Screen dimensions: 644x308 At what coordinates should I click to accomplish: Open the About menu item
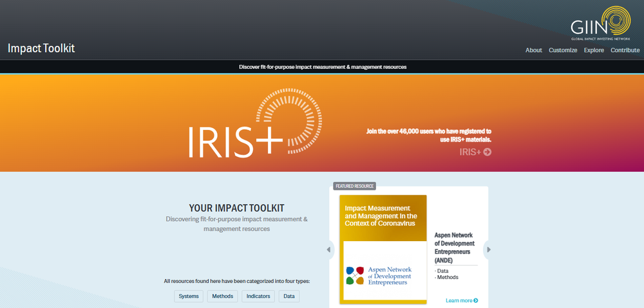[533, 50]
